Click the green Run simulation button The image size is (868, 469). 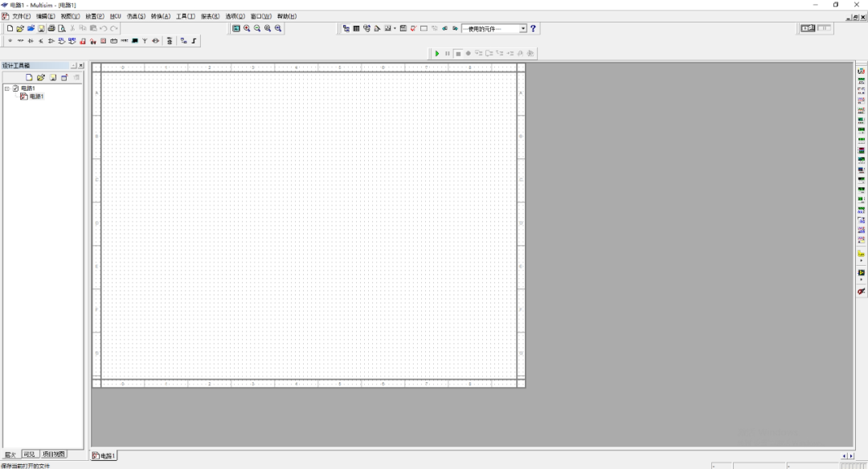point(437,53)
